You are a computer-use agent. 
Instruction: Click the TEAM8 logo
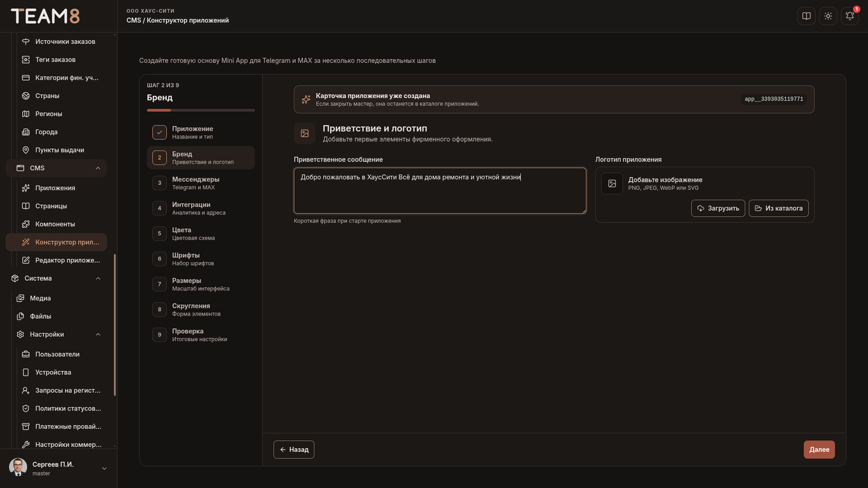point(45,16)
